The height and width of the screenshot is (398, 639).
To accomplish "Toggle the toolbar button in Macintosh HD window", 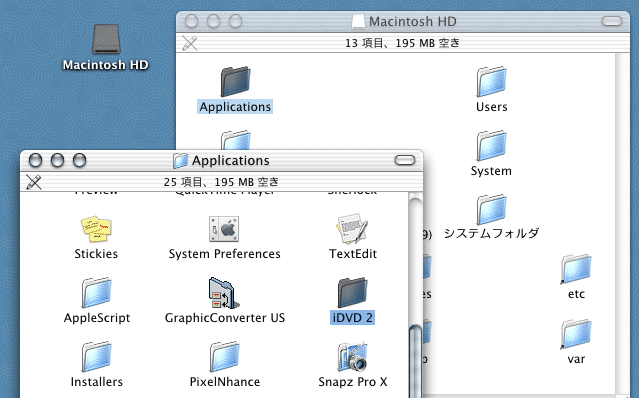I will point(612,21).
